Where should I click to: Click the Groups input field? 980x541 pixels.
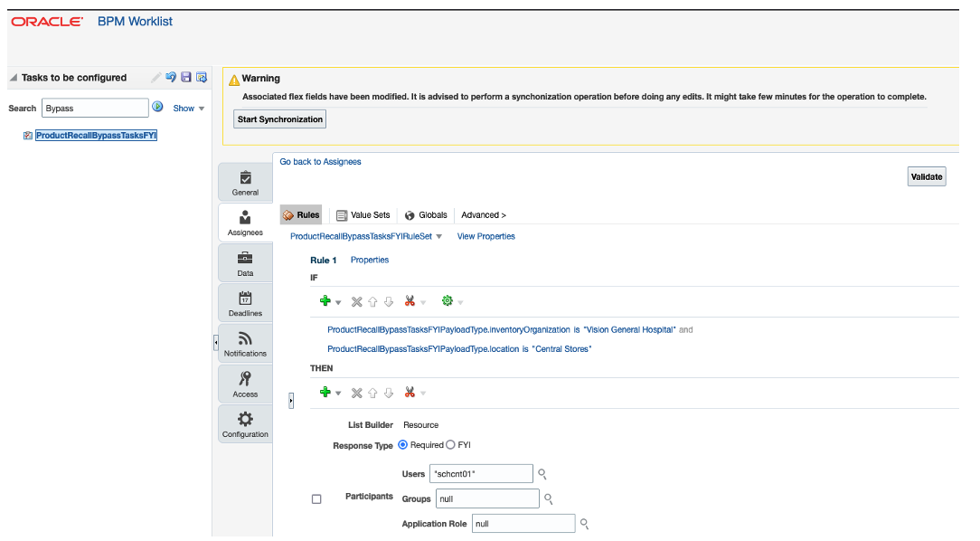[487, 498]
